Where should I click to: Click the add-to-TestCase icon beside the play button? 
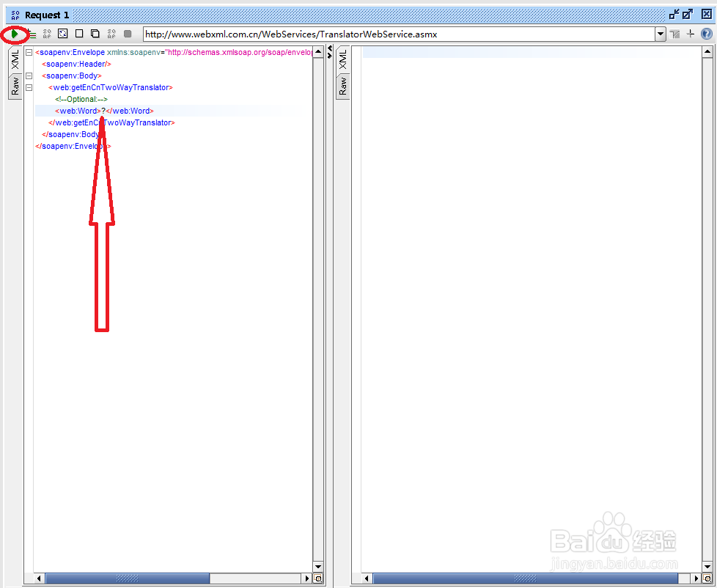(x=32, y=34)
